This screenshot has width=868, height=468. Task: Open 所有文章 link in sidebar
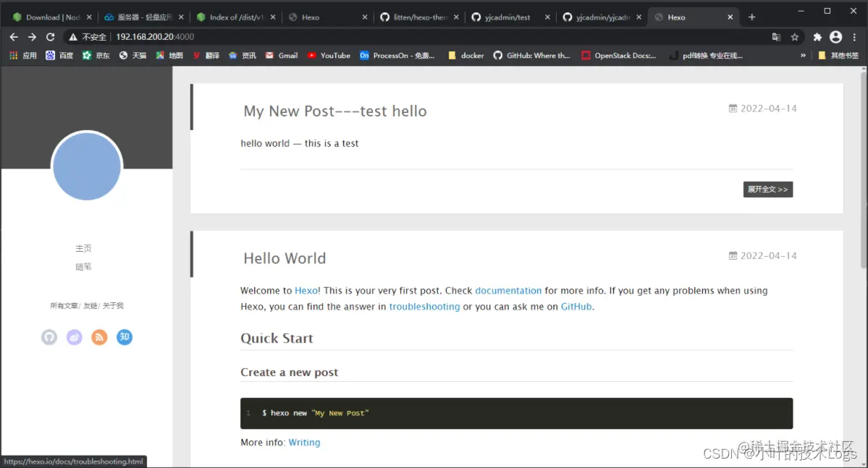(64, 305)
